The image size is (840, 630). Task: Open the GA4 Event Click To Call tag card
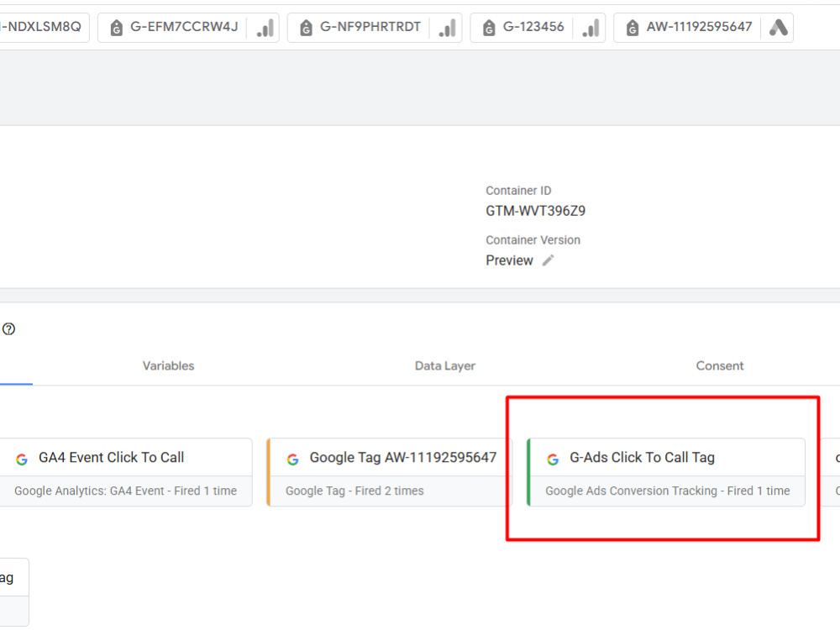[126, 472]
